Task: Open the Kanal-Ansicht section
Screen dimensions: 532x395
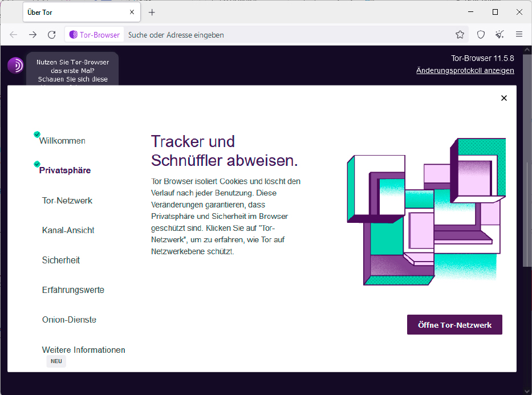Action: tap(68, 230)
